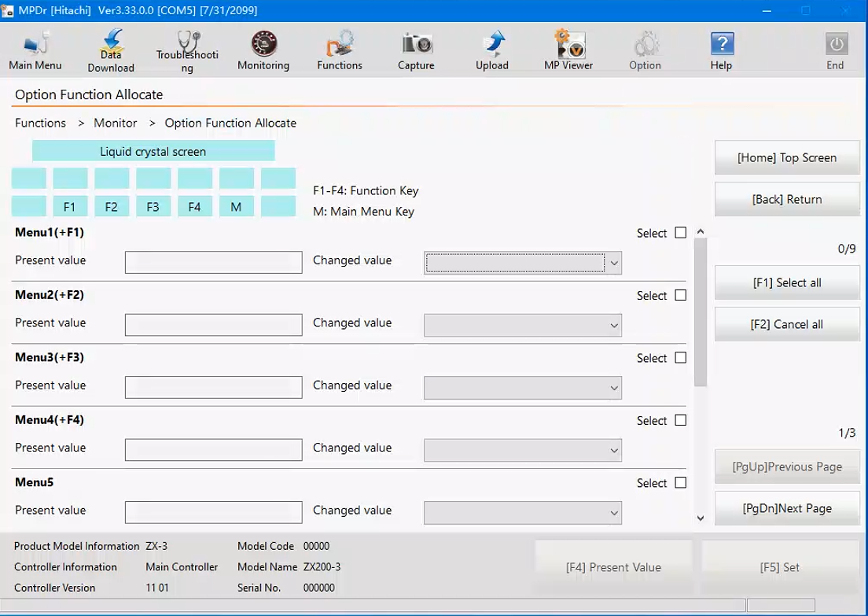Viewport: 868px width, 616px height.
Task: Click the Capture camera icon
Action: [416, 51]
